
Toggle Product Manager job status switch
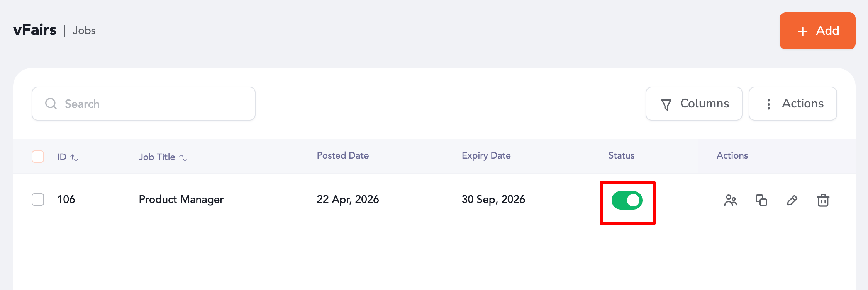[627, 200]
